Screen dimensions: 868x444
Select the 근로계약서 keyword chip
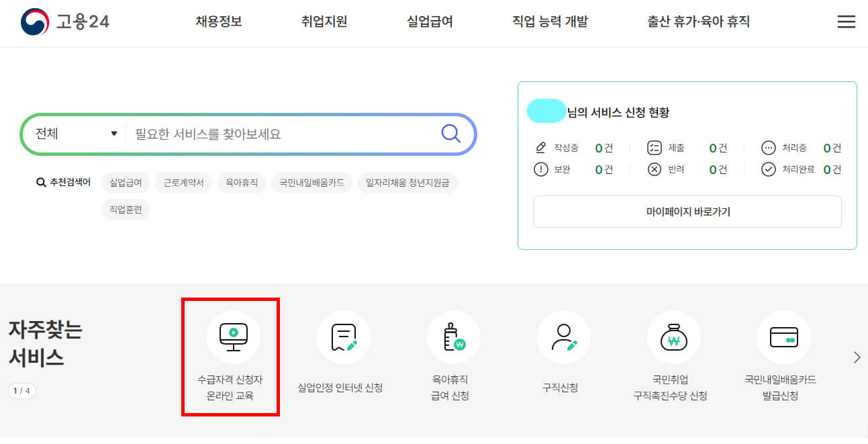183,182
